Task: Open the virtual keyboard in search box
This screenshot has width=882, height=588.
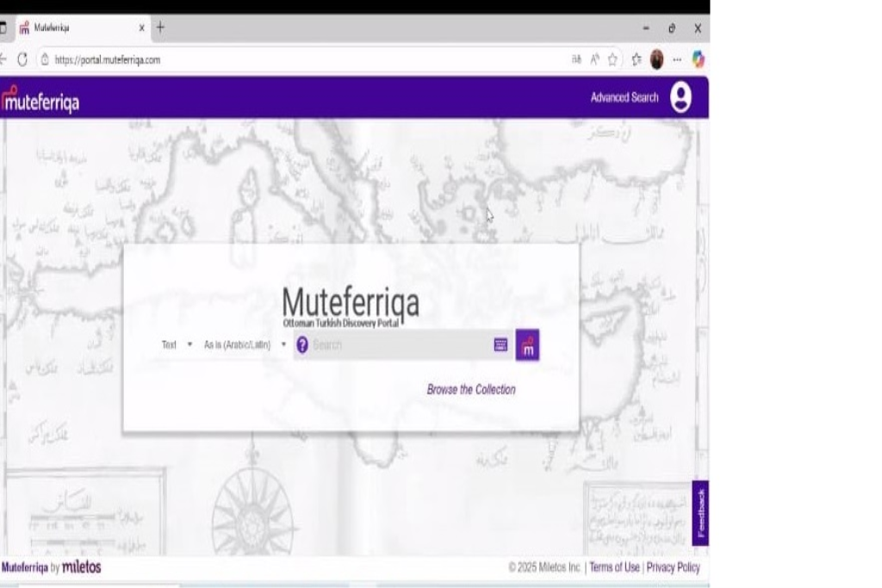Action: [x=500, y=345]
